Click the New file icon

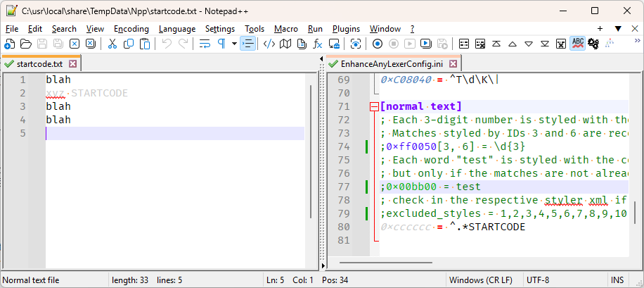tap(9, 44)
